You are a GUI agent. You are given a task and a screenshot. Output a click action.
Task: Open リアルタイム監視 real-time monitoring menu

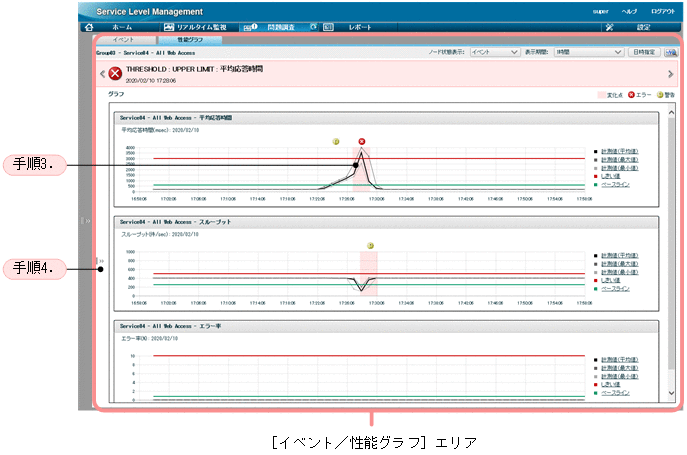click(202, 27)
